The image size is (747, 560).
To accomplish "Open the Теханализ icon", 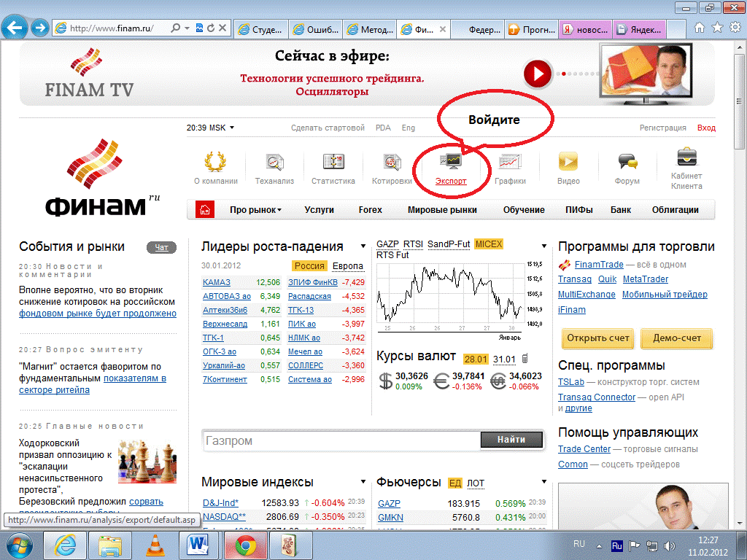I will tap(274, 163).
